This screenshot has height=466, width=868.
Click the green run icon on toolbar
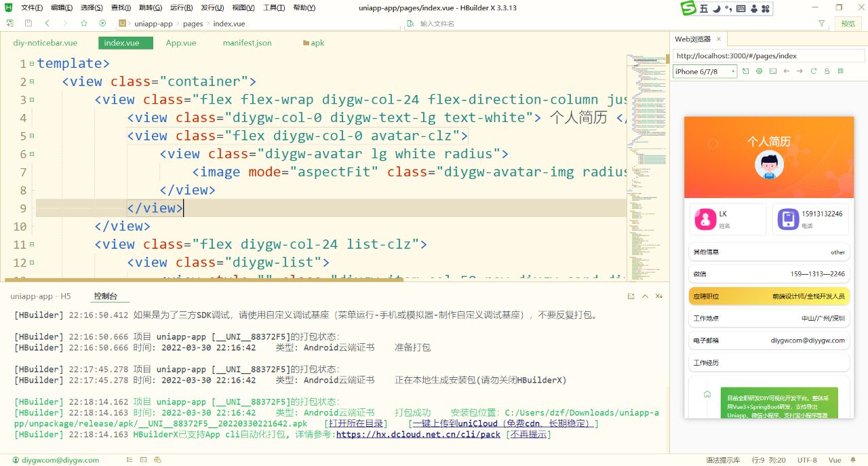[103, 22]
